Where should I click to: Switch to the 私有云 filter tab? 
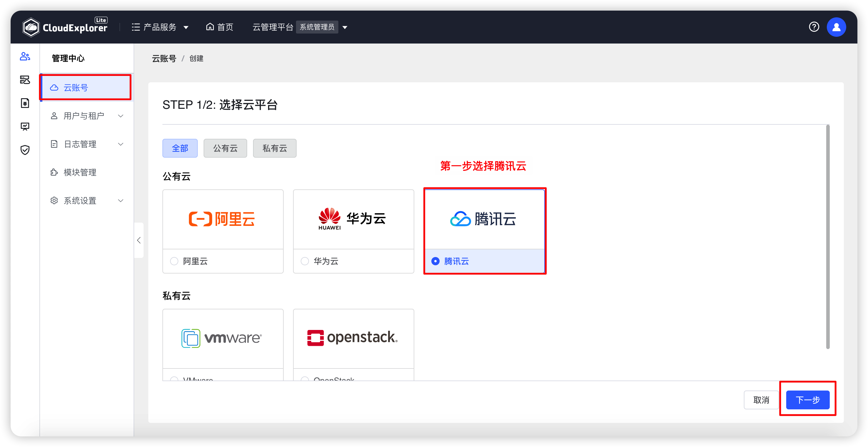[x=275, y=148]
